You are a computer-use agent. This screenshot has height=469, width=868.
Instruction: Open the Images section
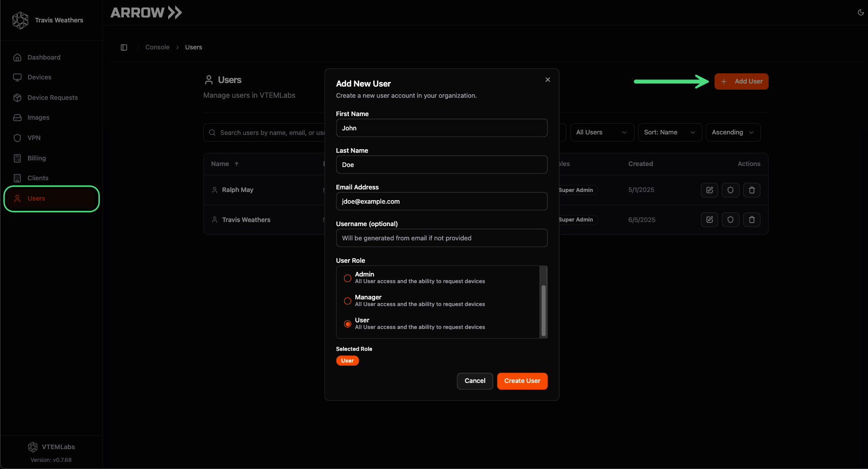pyautogui.click(x=38, y=117)
